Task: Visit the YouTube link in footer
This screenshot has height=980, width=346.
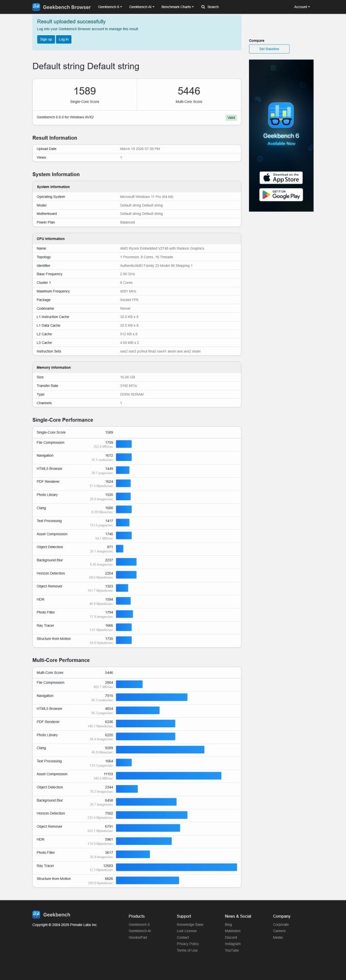Action: [232, 950]
